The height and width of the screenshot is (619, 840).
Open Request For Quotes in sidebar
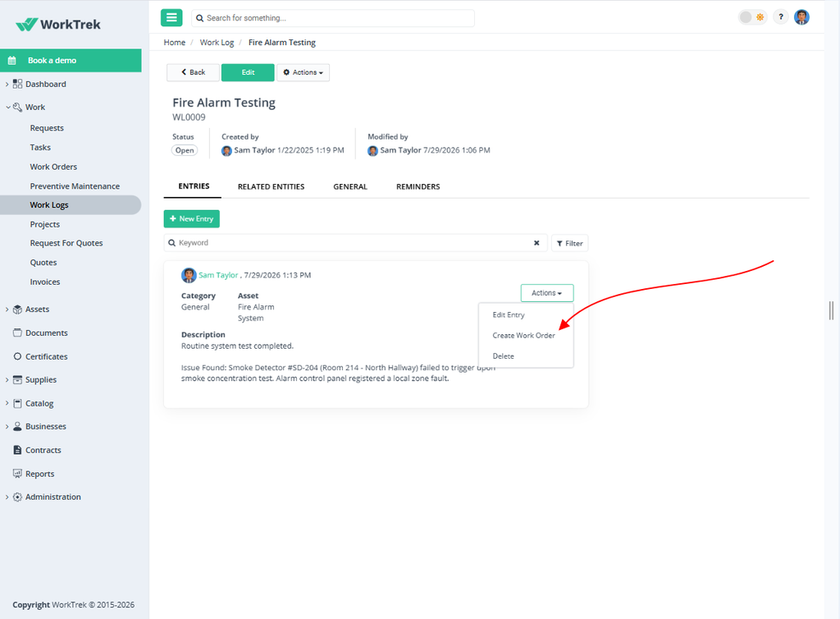tap(66, 243)
